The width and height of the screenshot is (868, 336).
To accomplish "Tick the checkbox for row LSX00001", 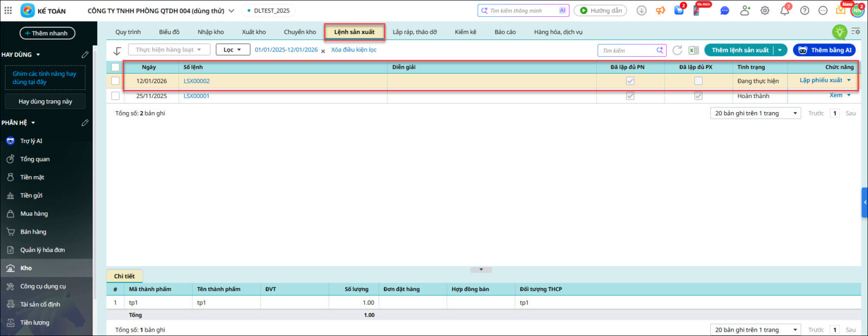I will pyautogui.click(x=115, y=96).
